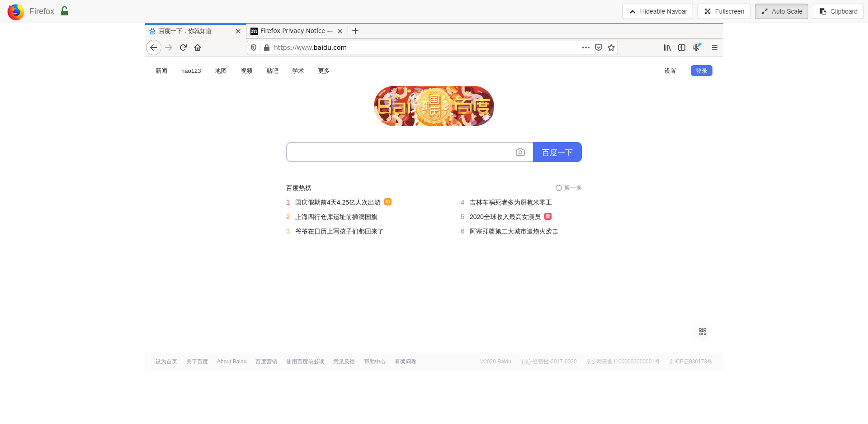Viewport: 868px width, 424px height.
Task: Open hot item 吉林车祸死者多为掰苞米零工
Action: click(x=511, y=202)
